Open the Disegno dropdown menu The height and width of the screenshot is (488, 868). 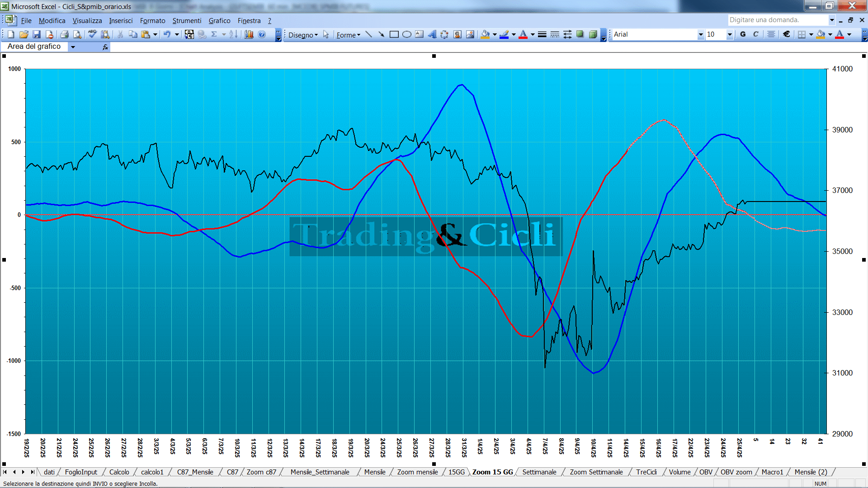(x=303, y=35)
